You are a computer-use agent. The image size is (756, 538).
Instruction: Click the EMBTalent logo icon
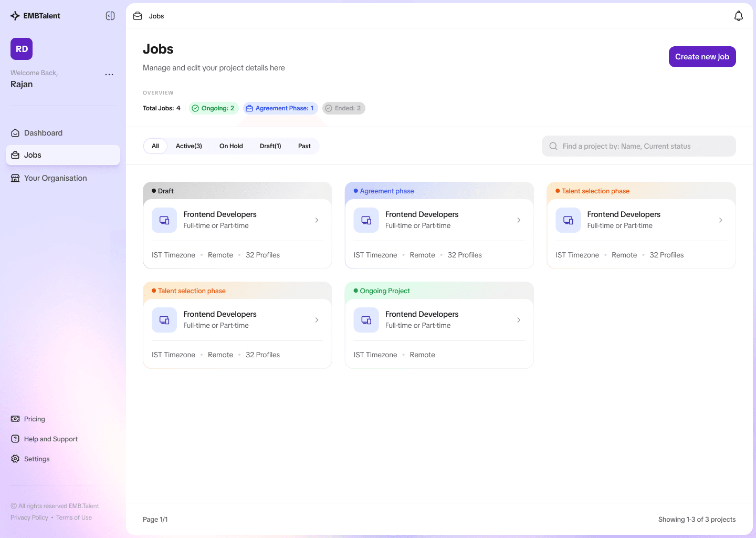[15, 15]
